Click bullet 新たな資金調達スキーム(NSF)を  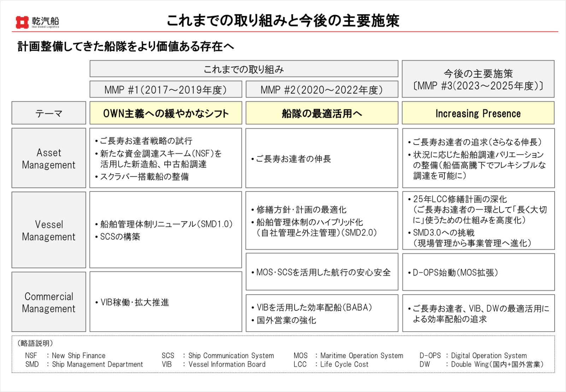(159, 154)
